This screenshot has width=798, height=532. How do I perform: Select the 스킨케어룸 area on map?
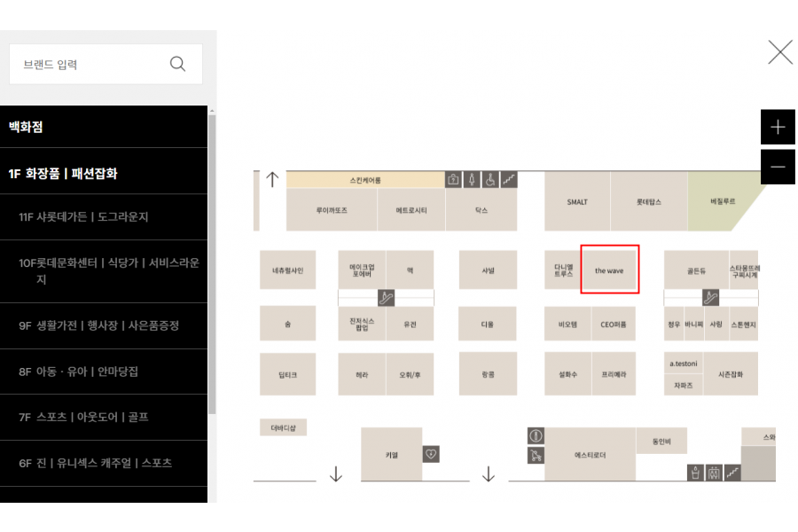(365, 180)
